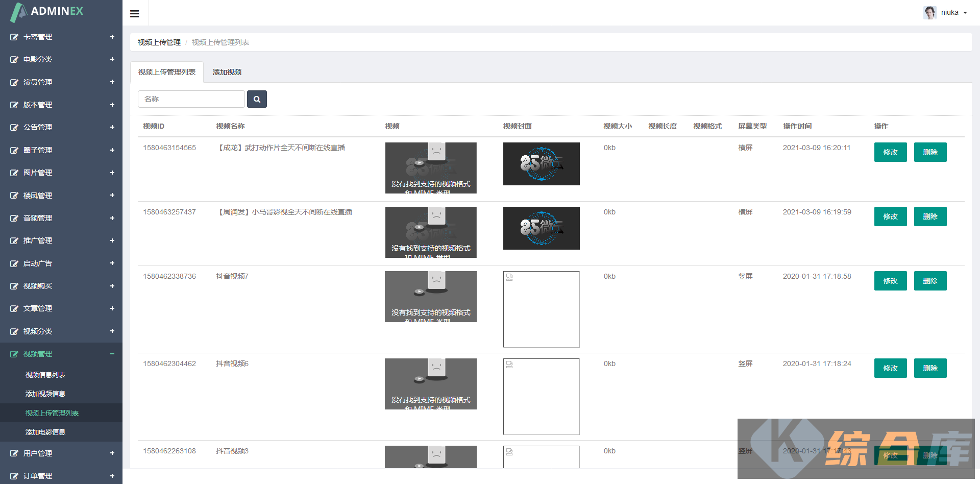Open 添加视频信息 submenu item
The image size is (980, 484).
[45, 394]
